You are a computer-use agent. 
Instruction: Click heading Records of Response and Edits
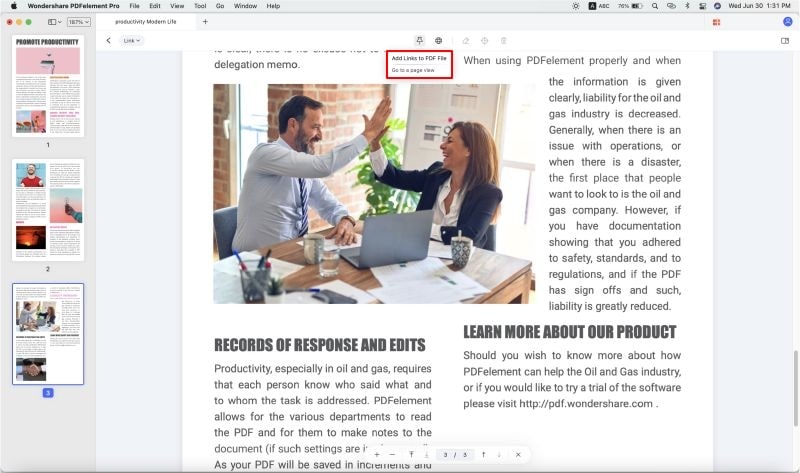[320, 345]
